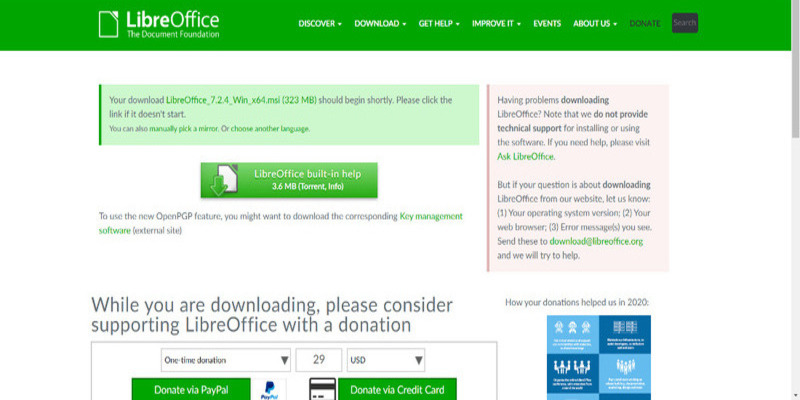Click the heading 'While you are downloading'
The height and width of the screenshot is (400, 800).
point(271,315)
